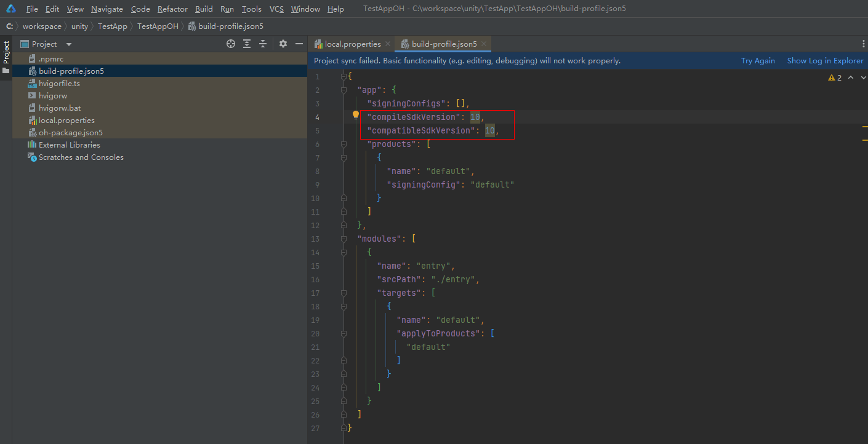The width and height of the screenshot is (868, 444).
Task: Click the locate opened file target icon
Action: tap(231, 44)
